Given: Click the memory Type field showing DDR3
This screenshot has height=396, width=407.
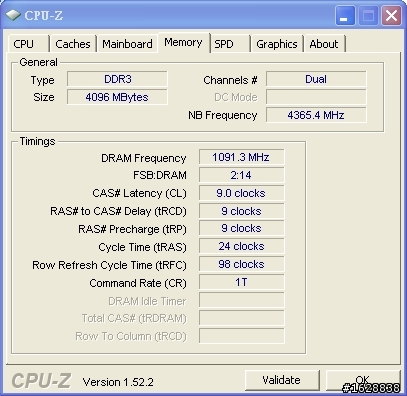Looking at the screenshot, I should point(117,79).
